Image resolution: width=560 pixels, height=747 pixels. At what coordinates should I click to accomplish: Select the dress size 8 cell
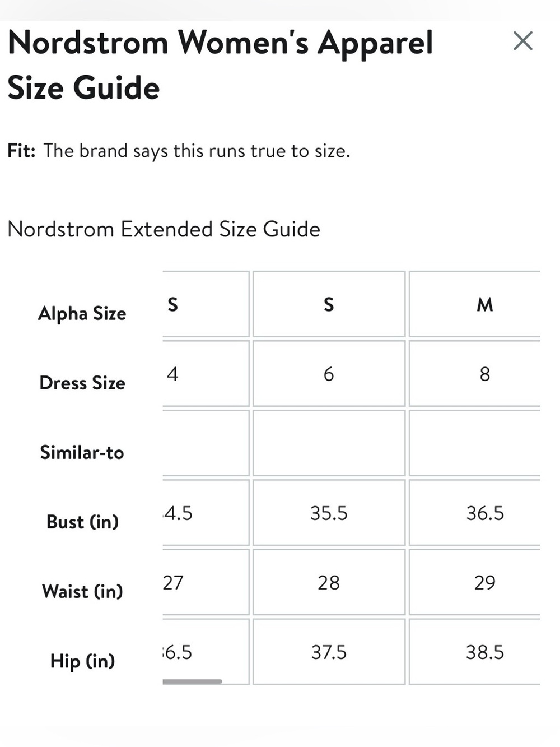click(x=475, y=374)
